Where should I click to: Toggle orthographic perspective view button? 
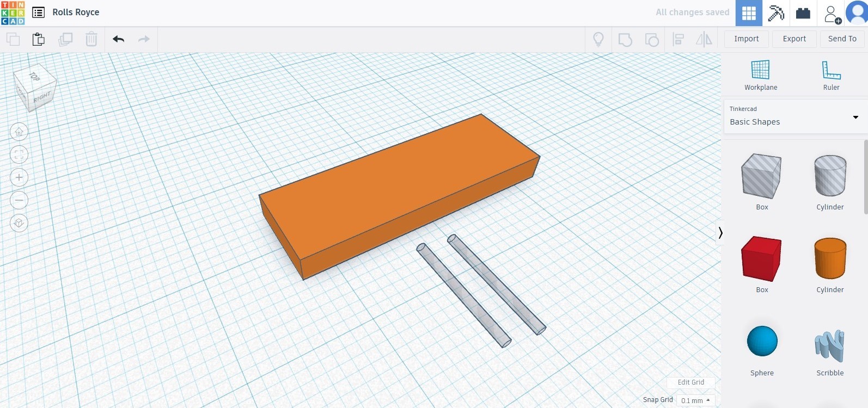pyautogui.click(x=19, y=223)
